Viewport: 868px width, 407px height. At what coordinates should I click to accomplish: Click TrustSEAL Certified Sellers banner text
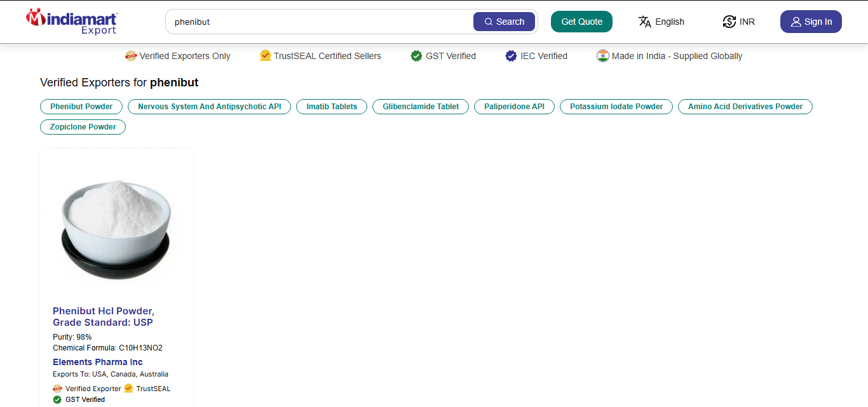327,56
